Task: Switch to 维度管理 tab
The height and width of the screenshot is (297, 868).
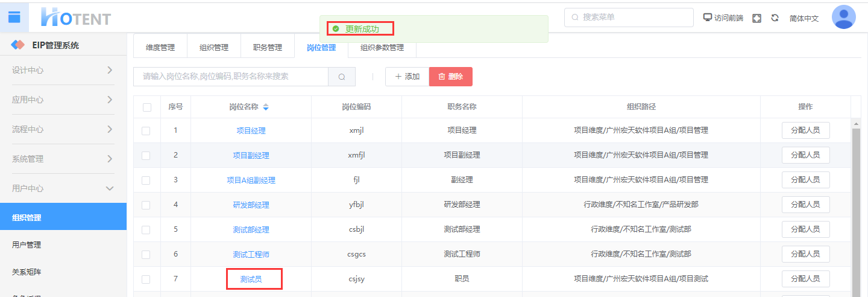Action: coord(160,47)
